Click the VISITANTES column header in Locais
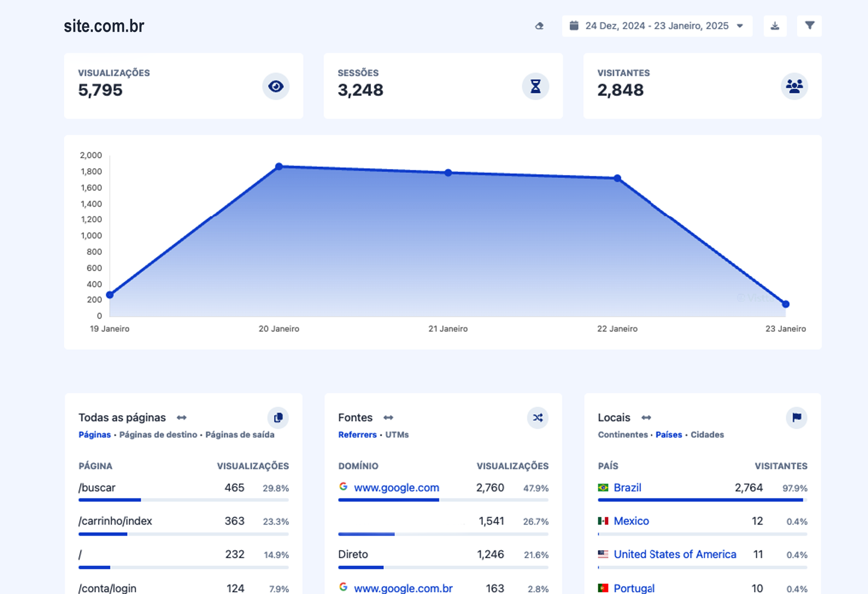The height and width of the screenshot is (594, 868). [x=781, y=466]
